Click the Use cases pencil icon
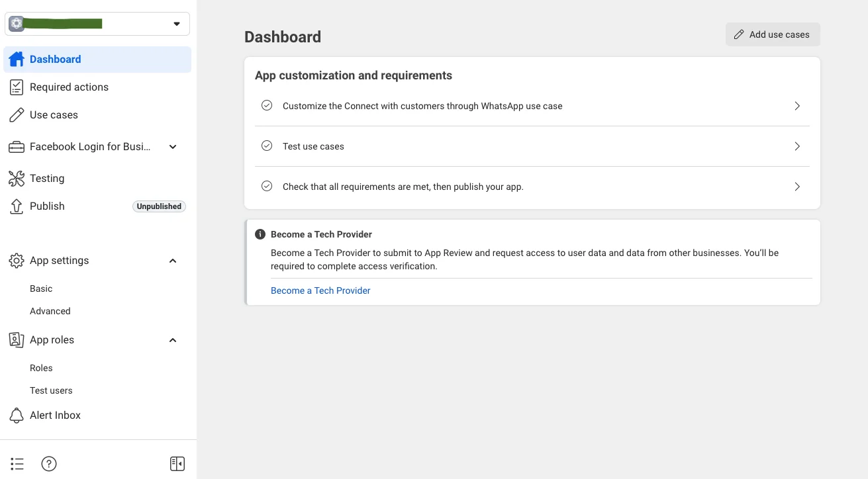The width and height of the screenshot is (868, 479). 17,115
